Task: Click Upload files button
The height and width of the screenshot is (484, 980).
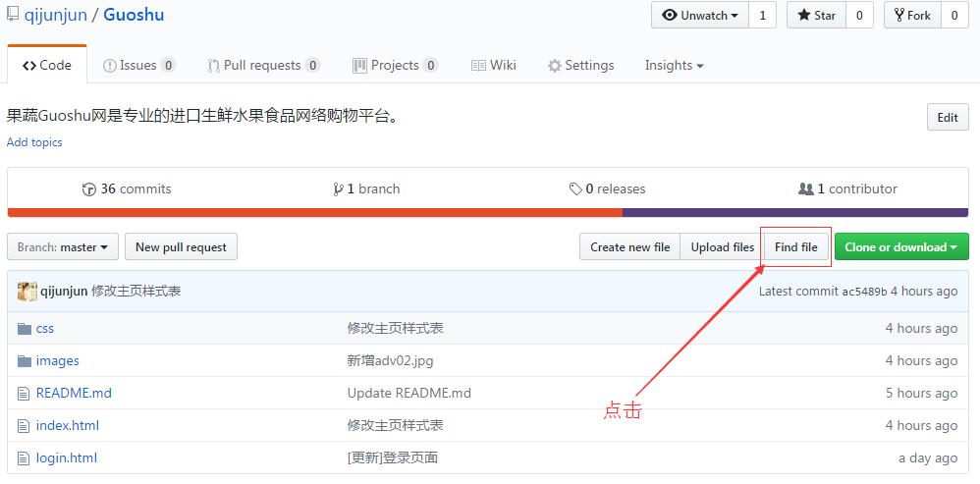Action: point(723,246)
